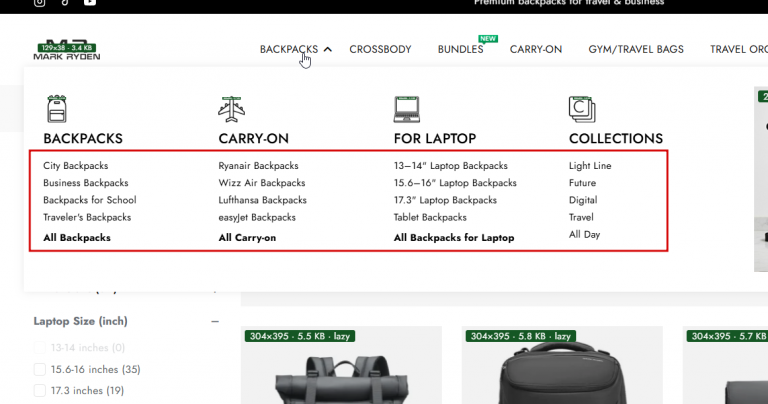Open the Light Line collection

(x=590, y=166)
